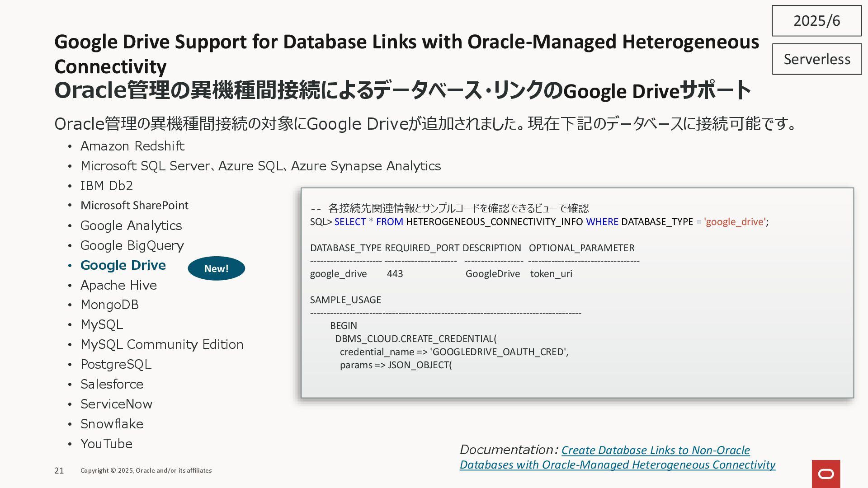Image resolution: width=868 pixels, height=488 pixels.
Task: Click the English slide title heading
Action: coord(406,54)
